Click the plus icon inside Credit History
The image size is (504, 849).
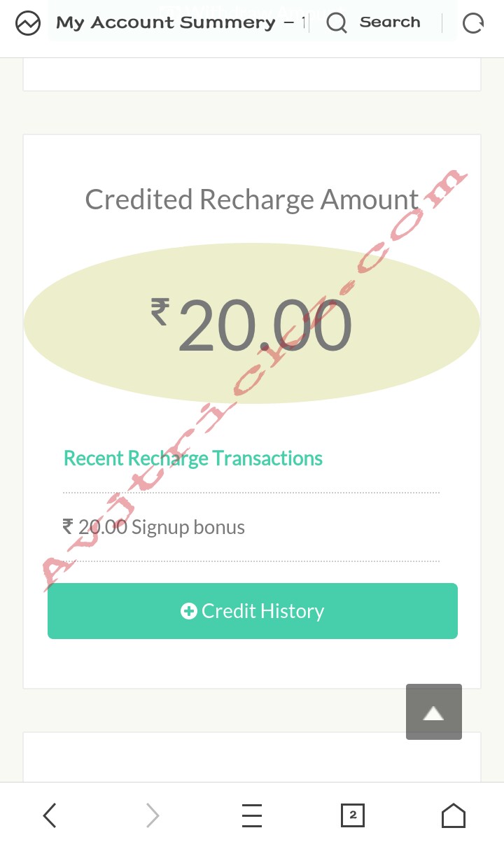pos(188,612)
